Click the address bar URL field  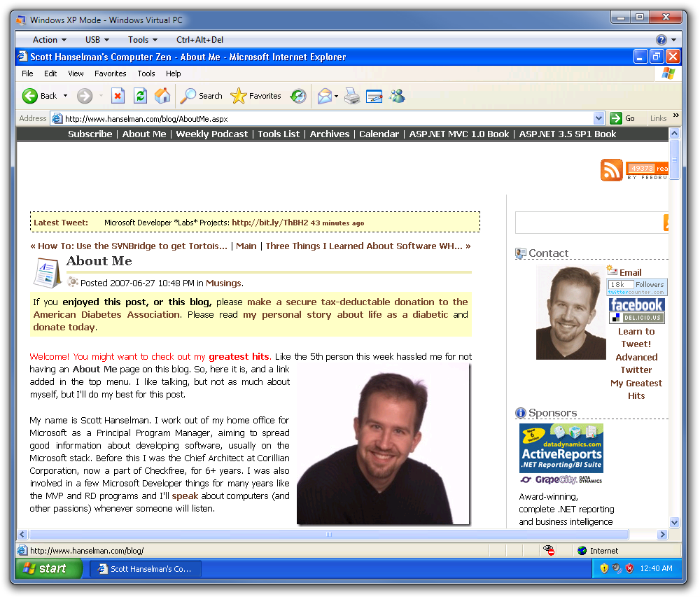click(328, 119)
